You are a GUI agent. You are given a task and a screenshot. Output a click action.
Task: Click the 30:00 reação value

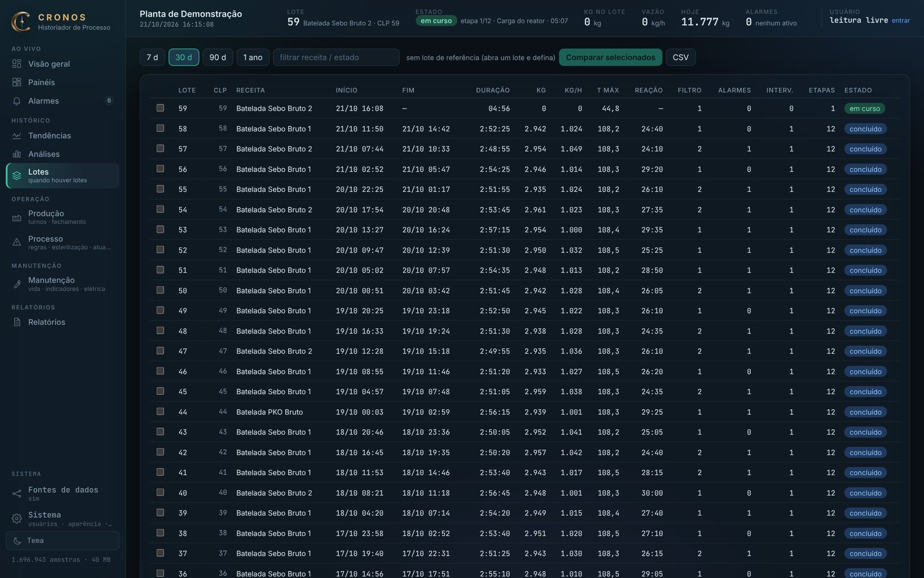click(x=652, y=493)
